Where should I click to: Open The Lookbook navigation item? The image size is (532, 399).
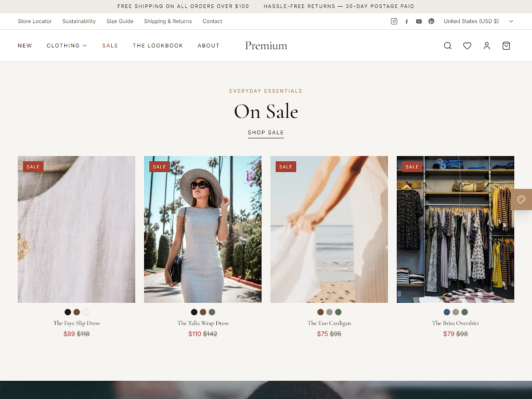point(158,46)
